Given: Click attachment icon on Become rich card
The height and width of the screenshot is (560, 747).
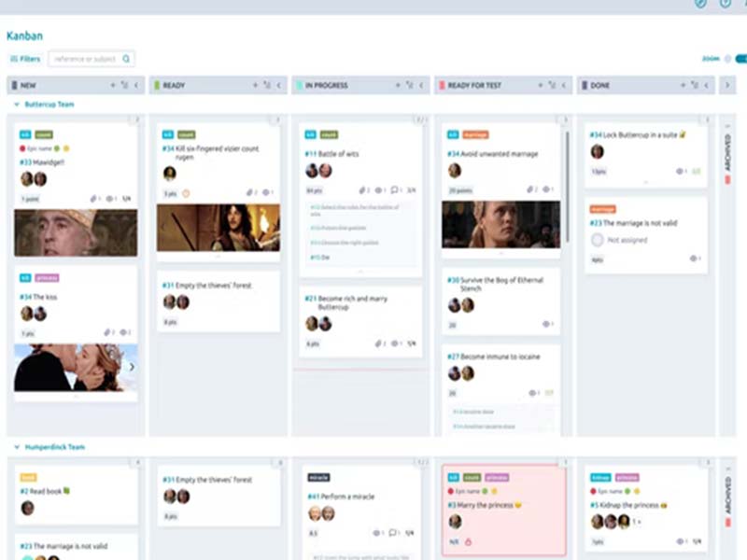Looking at the screenshot, I should pos(379,343).
